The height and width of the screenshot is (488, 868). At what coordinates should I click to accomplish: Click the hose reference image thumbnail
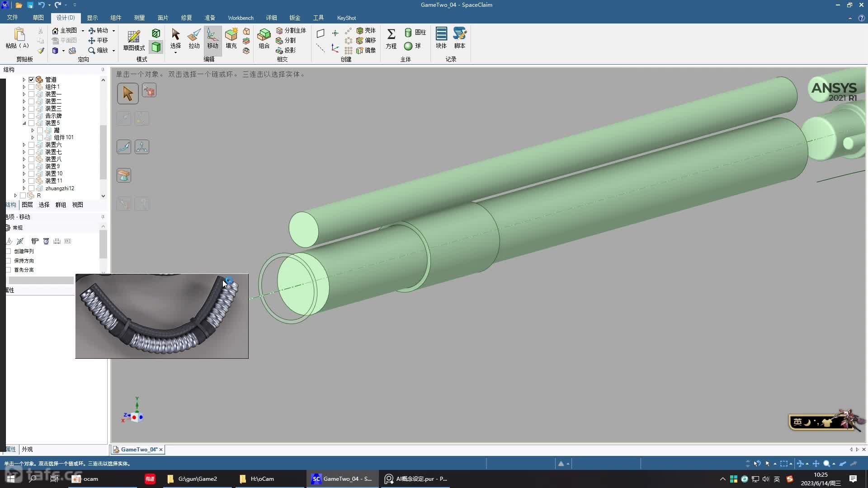tap(162, 316)
